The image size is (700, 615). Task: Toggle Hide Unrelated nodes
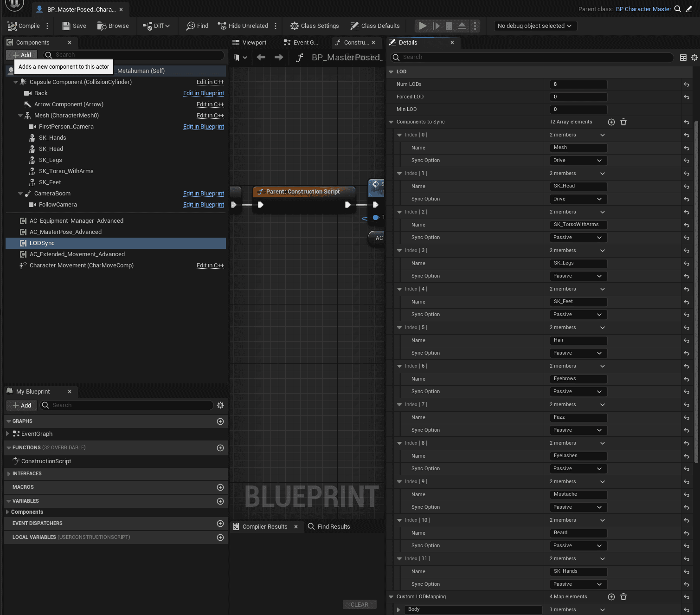tap(243, 26)
